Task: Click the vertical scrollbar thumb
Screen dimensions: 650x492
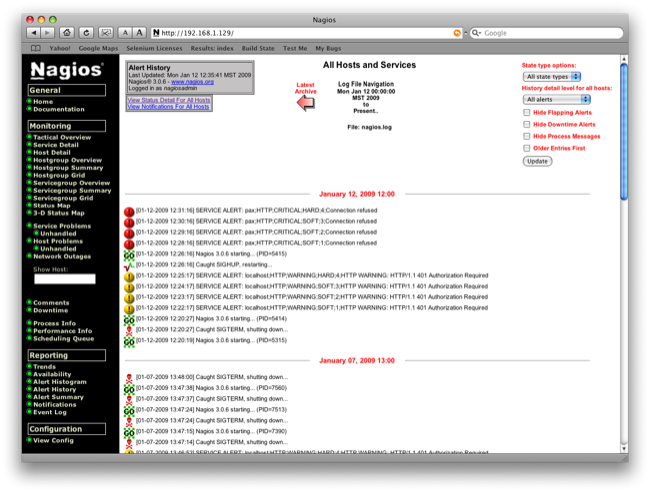Action: click(x=624, y=132)
